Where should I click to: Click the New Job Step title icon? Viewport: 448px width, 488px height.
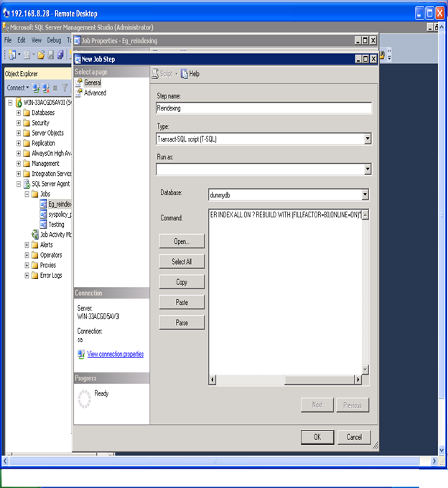tap(78, 59)
